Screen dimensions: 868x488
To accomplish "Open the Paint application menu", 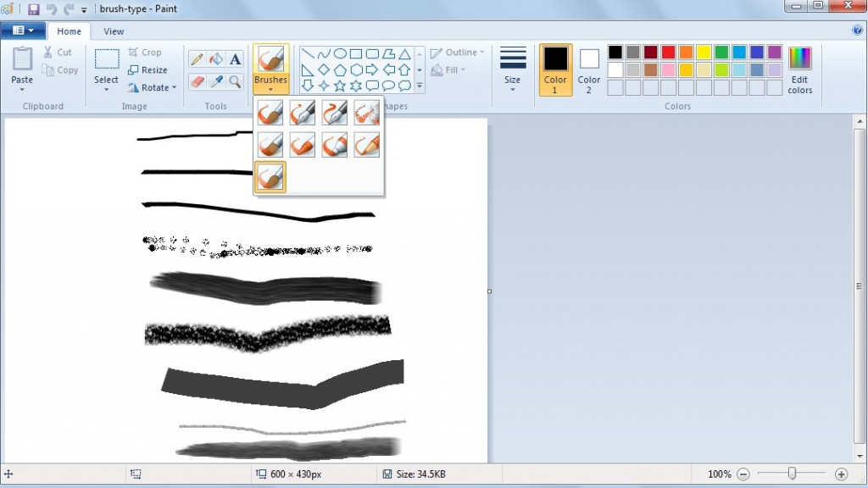I will pos(23,30).
